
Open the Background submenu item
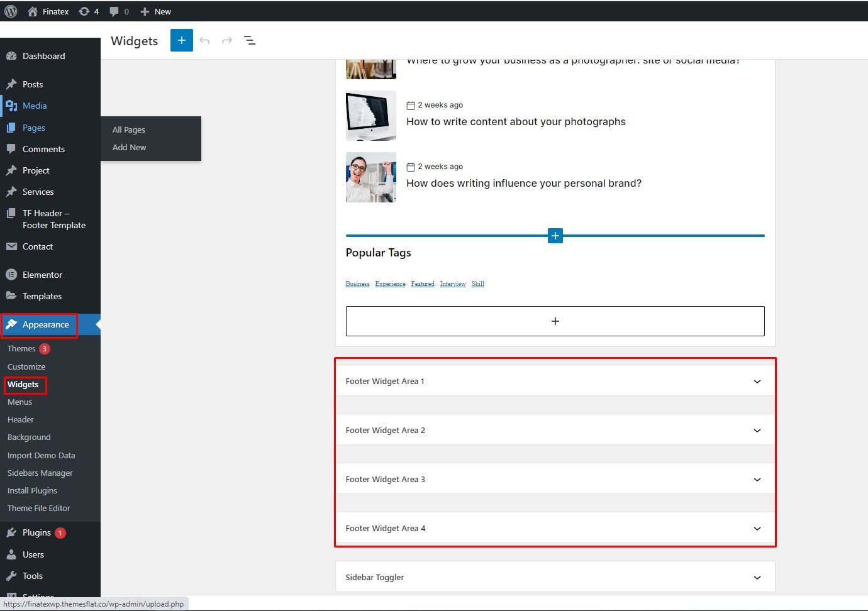pyautogui.click(x=29, y=437)
